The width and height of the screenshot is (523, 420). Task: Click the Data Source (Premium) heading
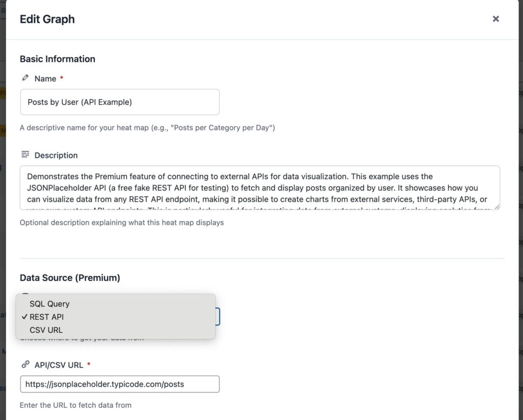click(70, 278)
